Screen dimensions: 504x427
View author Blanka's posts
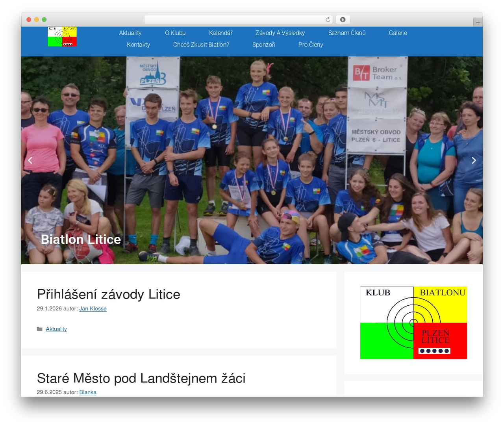[88, 392]
